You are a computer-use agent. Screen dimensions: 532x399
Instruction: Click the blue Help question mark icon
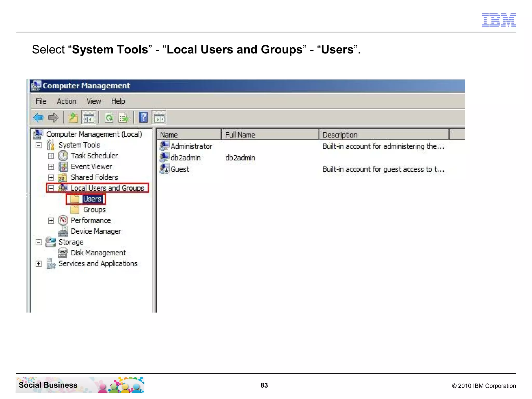click(x=143, y=117)
